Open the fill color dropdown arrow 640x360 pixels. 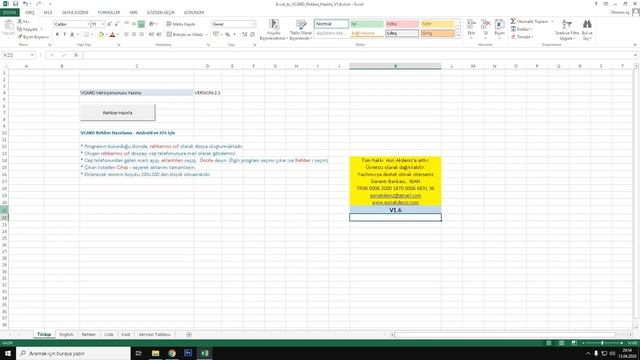(x=106, y=35)
